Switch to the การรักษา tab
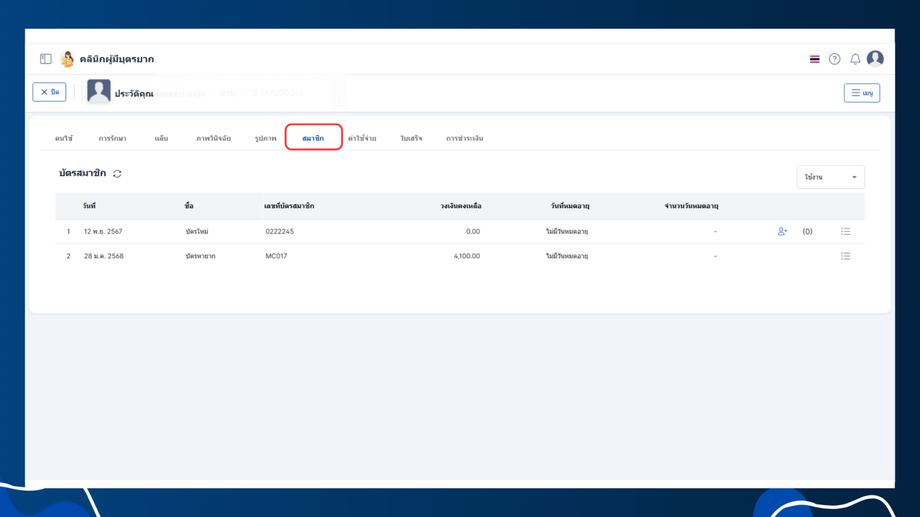The height and width of the screenshot is (517, 920). pyautogui.click(x=112, y=138)
